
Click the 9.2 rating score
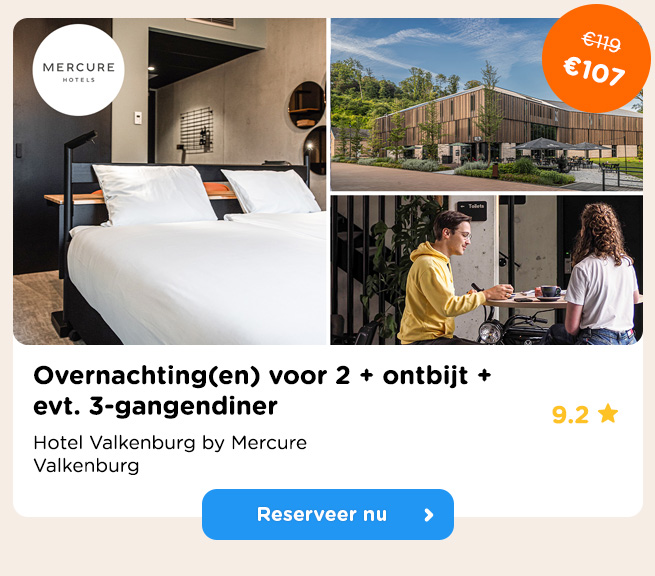coord(570,414)
